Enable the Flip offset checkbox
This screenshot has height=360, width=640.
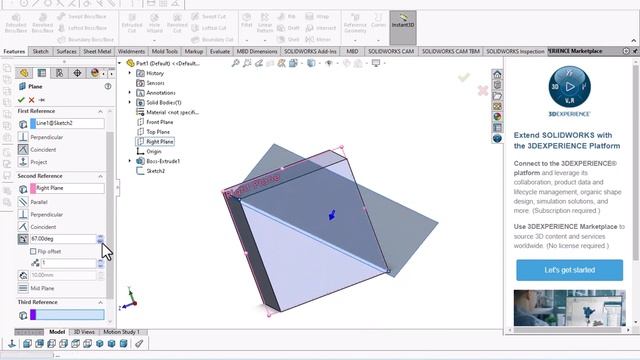click(x=33, y=251)
